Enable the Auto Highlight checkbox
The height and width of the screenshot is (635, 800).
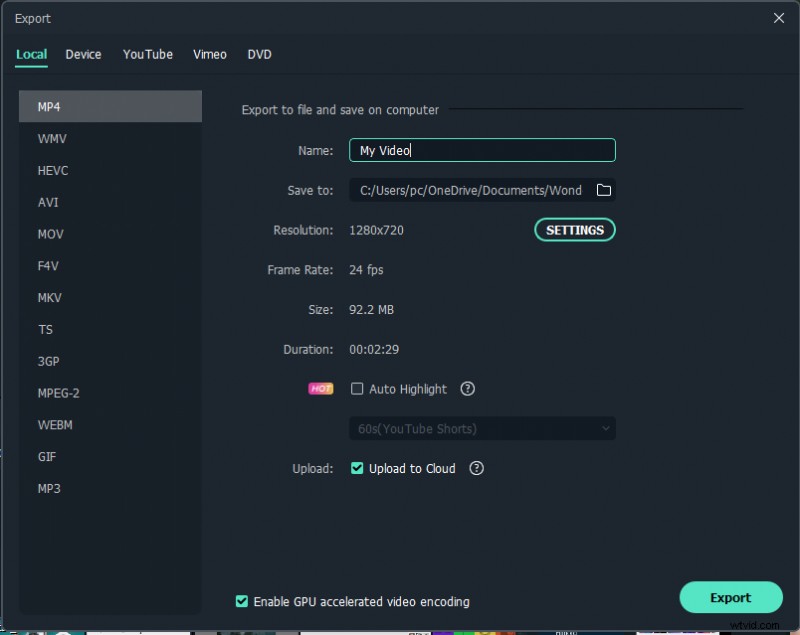click(x=357, y=389)
